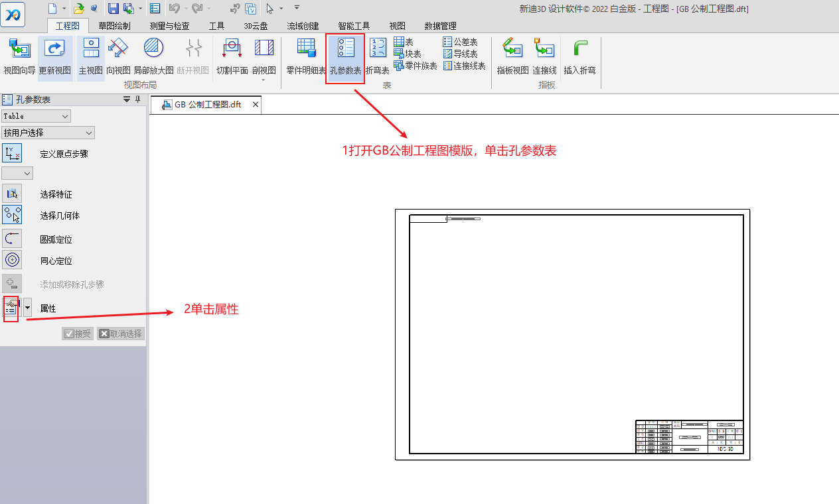Screen dimensions: 839x504
Task: Expand the arrow beside 属性 icon
Action: tap(27, 308)
